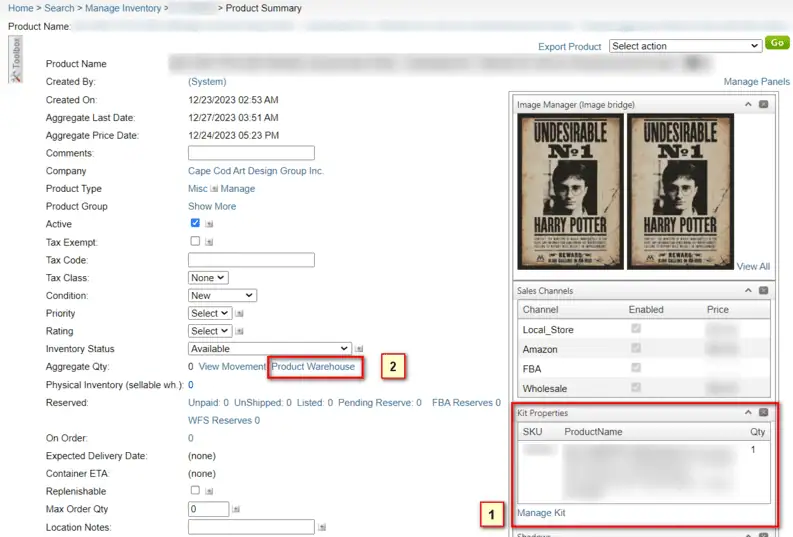Image resolution: width=793 pixels, height=537 pixels.
Task: Open the Inventory Status dropdown
Action: click(270, 348)
